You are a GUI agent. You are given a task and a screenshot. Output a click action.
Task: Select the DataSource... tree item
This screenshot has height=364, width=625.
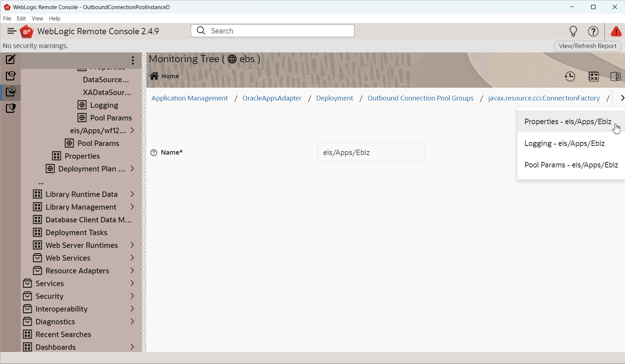coord(106,80)
